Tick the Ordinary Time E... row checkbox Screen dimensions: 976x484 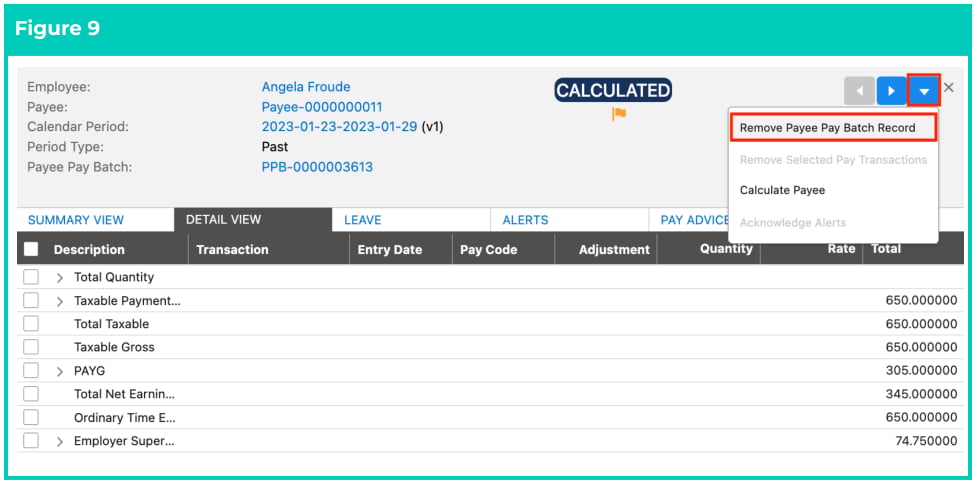pyautogui.click(x=30, y=417)
